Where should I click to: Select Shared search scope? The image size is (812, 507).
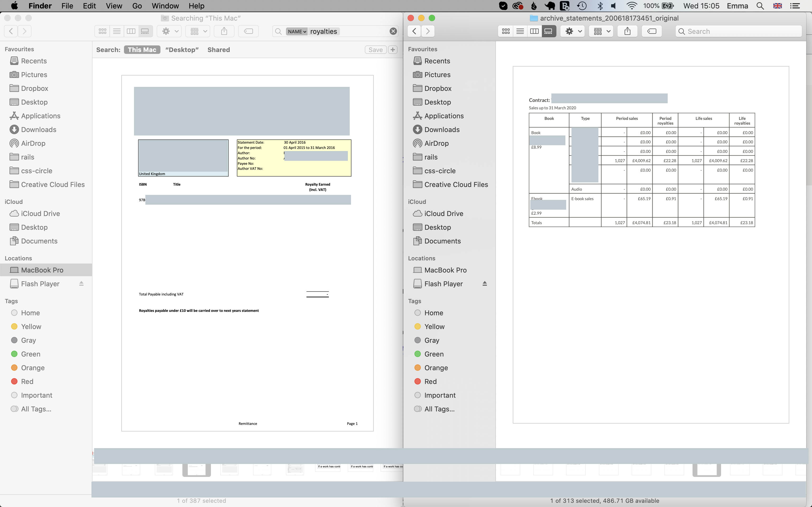[218, 50]
